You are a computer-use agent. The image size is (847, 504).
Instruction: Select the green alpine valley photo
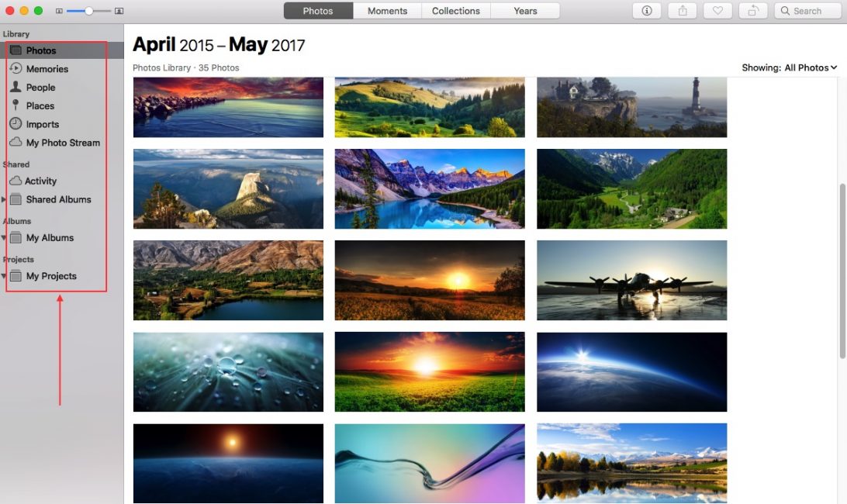click(632, 189)
